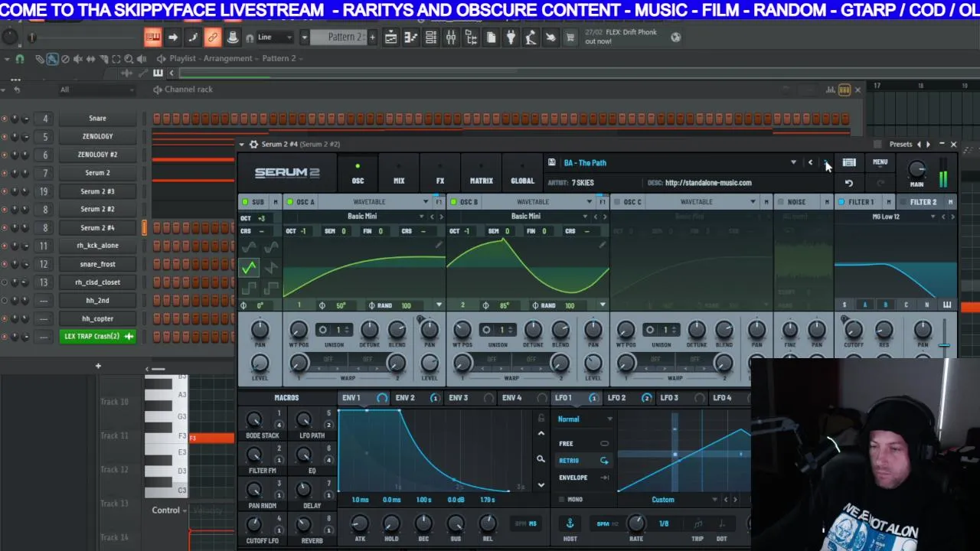Click the Presets label in plugin window
Image resolution: width=980 pixels, height=551 pixels.
[x=901, y=144]
